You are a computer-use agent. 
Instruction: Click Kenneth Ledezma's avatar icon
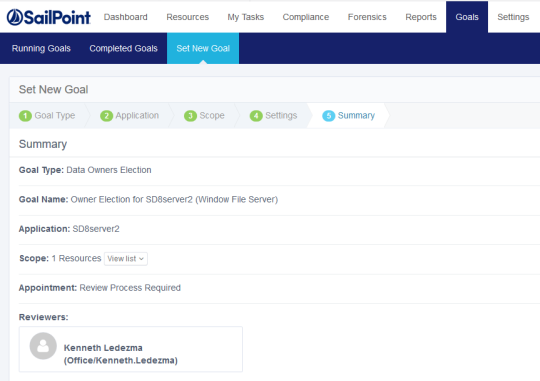(x=43, y=346)
